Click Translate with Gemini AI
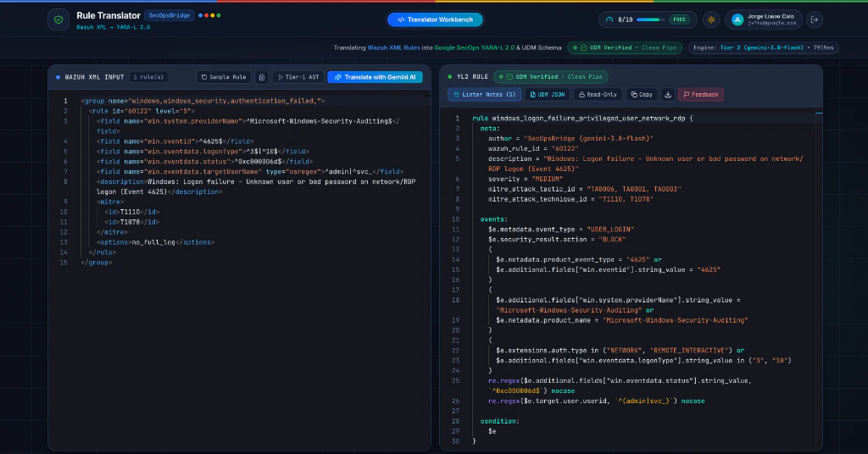This screenshot has width=868, height=454. 375,77
